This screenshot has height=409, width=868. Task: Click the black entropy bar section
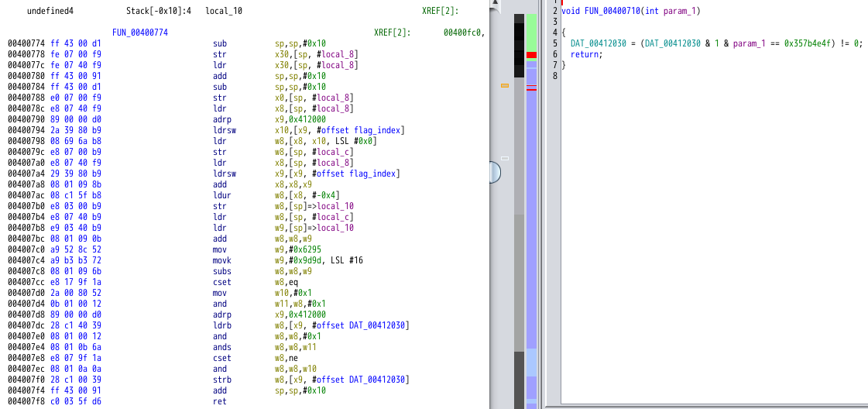coord(520,46)
